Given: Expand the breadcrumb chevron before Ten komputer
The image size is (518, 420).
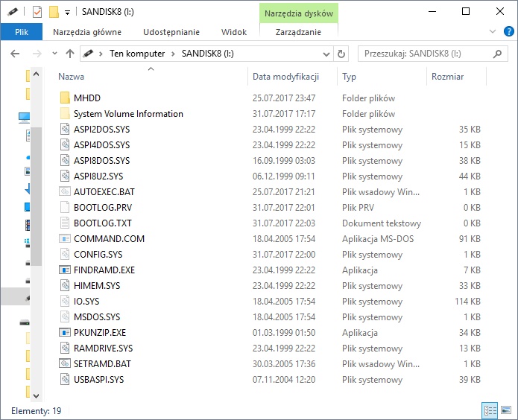Looking at the screenshot, I should [101, 54].
